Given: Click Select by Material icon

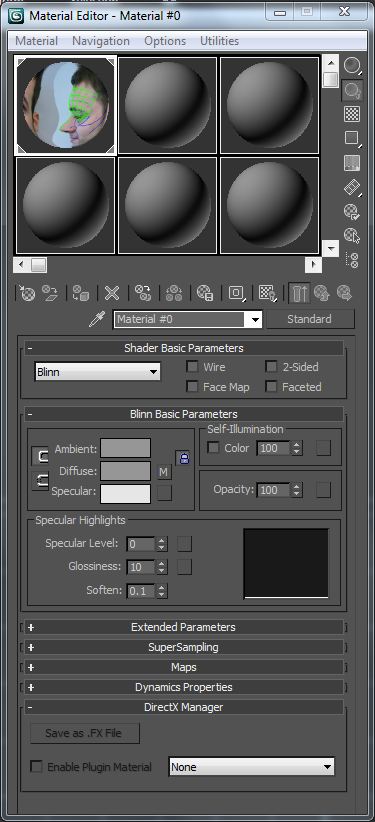Looking at the screenshot, I should point(352,236).
